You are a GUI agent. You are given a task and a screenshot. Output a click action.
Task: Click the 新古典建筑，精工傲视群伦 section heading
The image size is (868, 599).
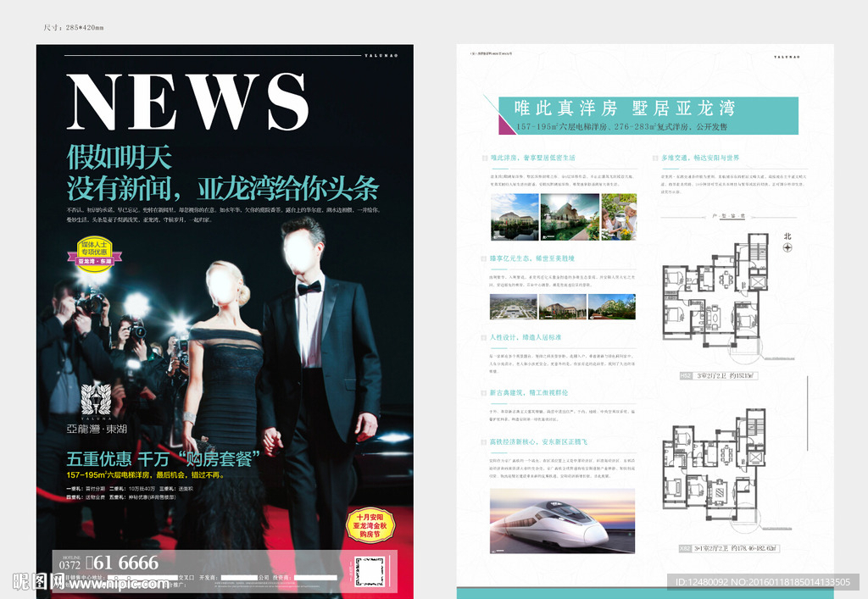click(x=529, y=392)
